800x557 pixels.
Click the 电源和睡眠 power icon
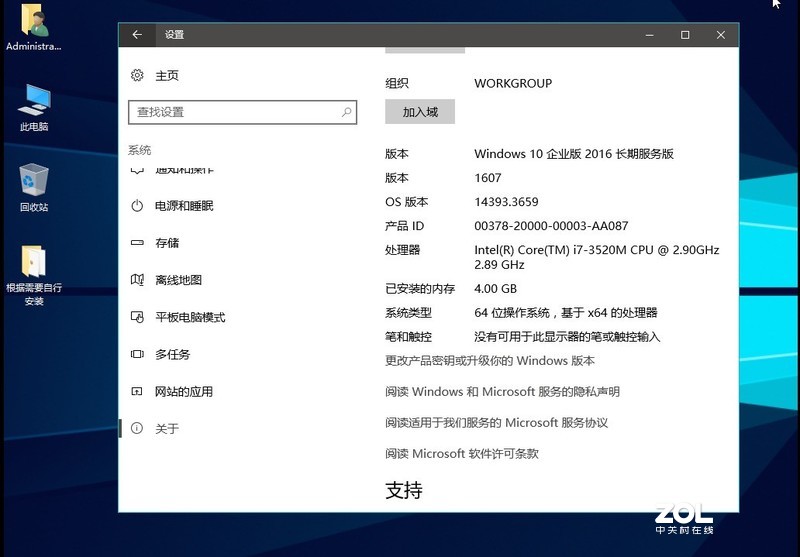(x=137, y=206)
